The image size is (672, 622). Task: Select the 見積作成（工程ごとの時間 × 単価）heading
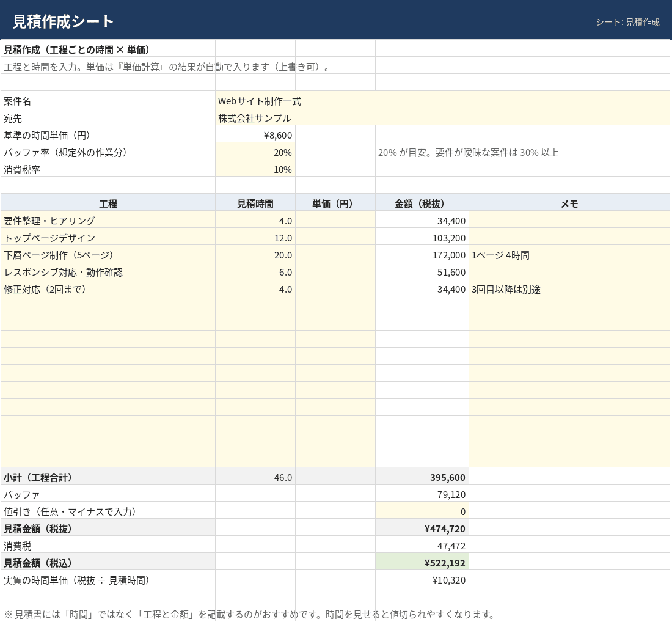tap(77, 50)
